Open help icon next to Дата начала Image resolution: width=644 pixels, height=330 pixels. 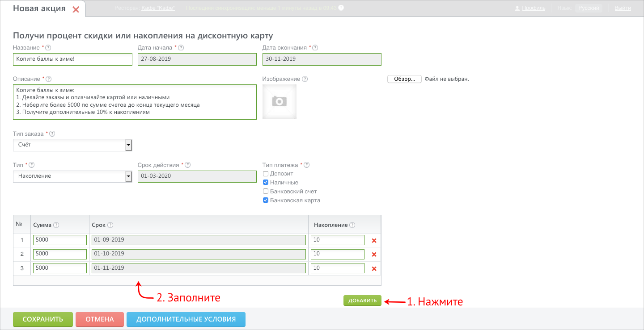pyautogui.click(x=181, y=48)
